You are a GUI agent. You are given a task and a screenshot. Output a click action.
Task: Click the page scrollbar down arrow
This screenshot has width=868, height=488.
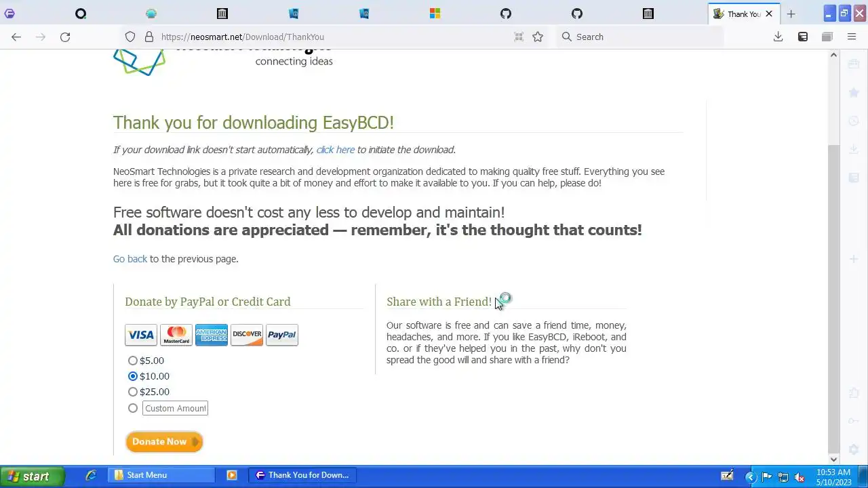[x=834, y=459]
